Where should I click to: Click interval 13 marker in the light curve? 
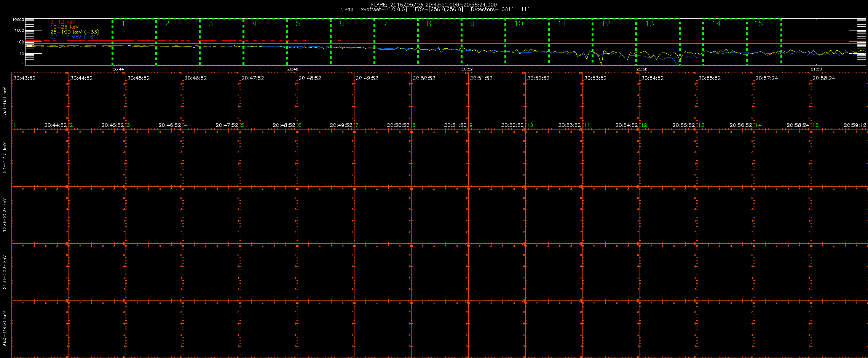tap(649, 24)
